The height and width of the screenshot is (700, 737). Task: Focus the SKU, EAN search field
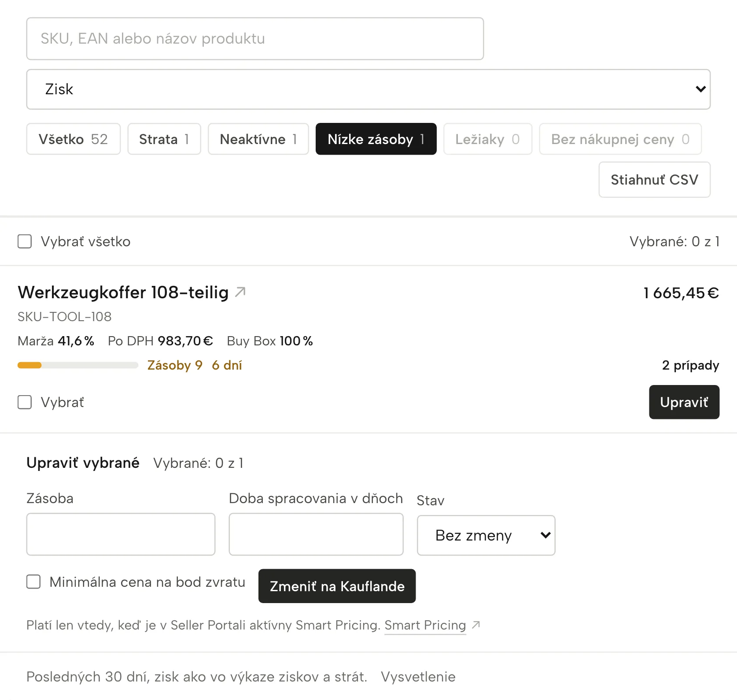[255, 39]
